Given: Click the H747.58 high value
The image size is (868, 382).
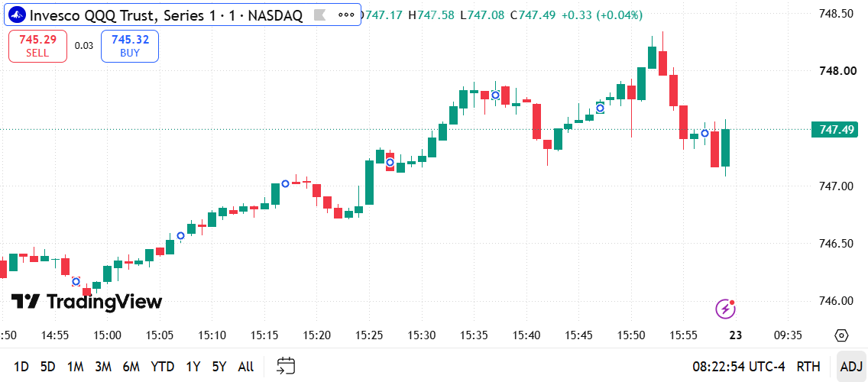Looking at the screenshot, I should [x=432, y=15].
